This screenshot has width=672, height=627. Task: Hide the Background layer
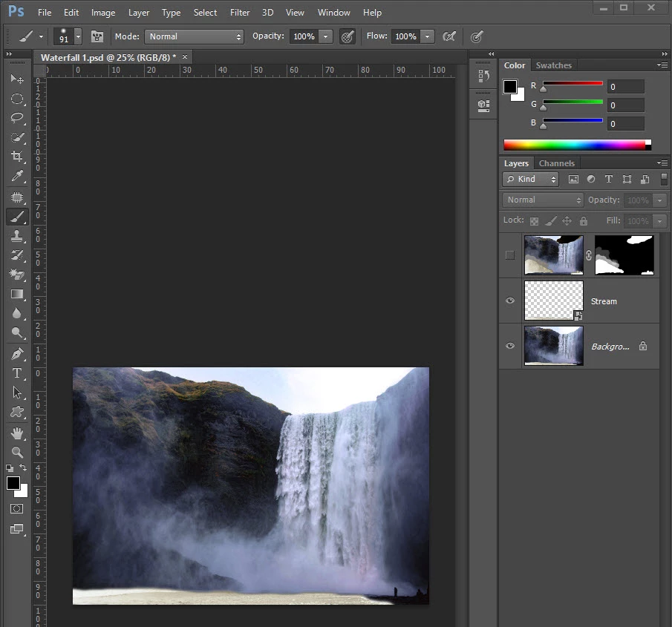(x=509, y=346)
